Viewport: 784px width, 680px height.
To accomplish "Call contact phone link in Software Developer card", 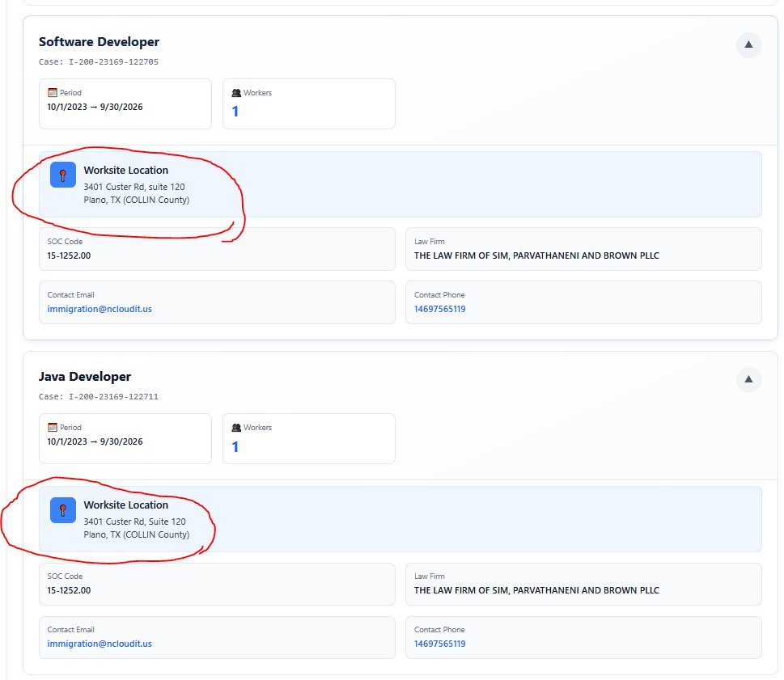I will tap(439, 309).
